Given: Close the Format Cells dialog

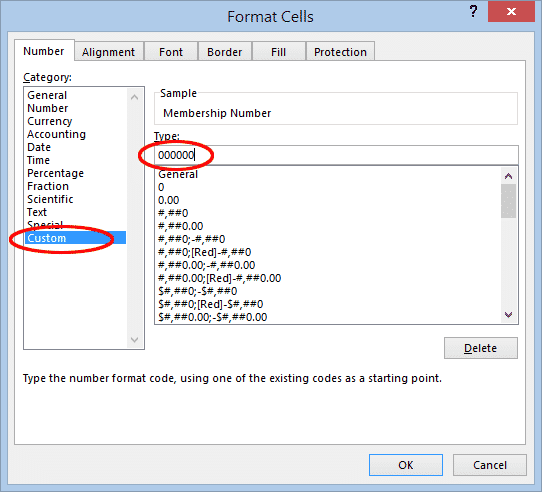Looking at the screenshot, I should [511, 11].
